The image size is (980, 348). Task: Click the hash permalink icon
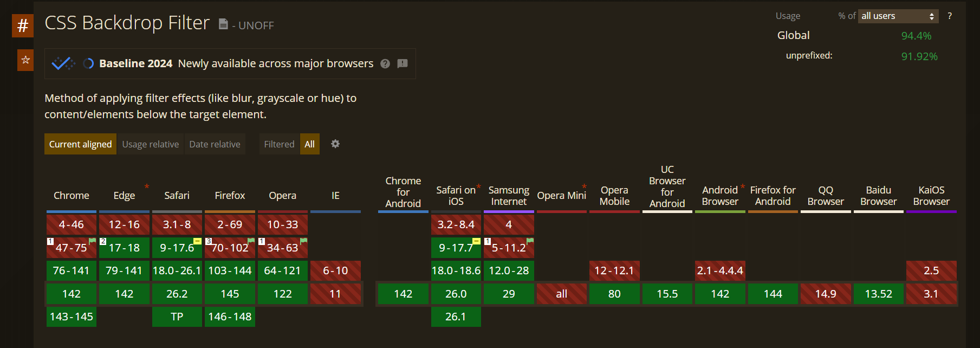tap(23, 25)
